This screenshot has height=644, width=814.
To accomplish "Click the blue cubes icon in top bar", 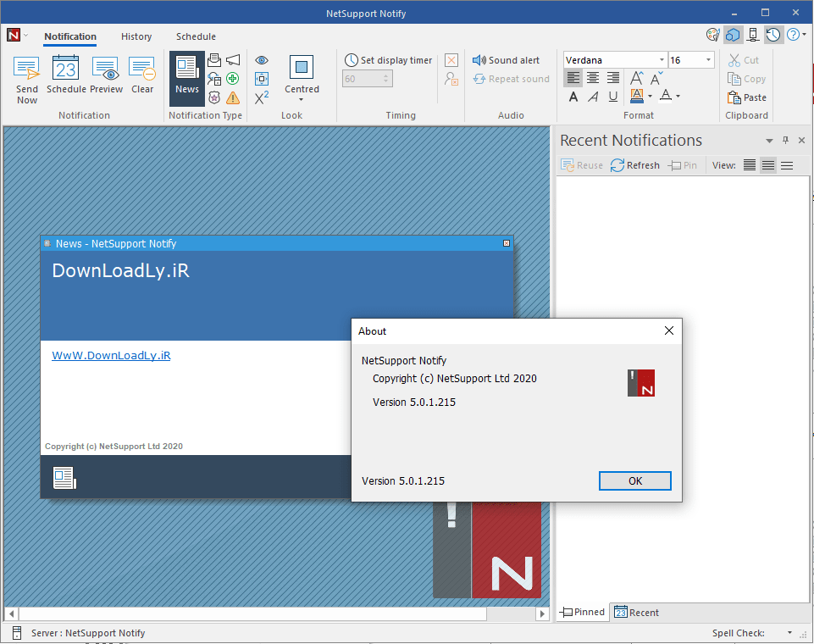I will pos(733,35).
